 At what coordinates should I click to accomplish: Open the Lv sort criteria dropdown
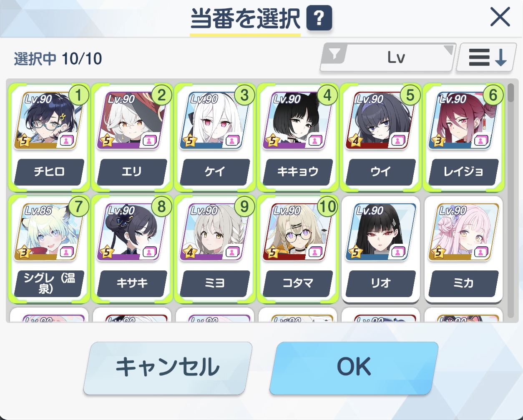(388, 57)
